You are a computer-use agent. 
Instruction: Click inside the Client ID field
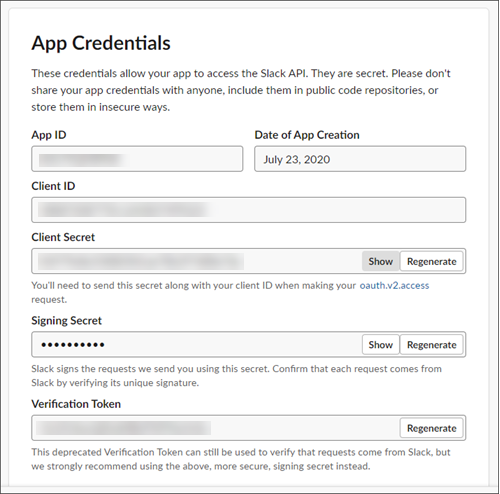pyautogui.click(x=249, y=210)
